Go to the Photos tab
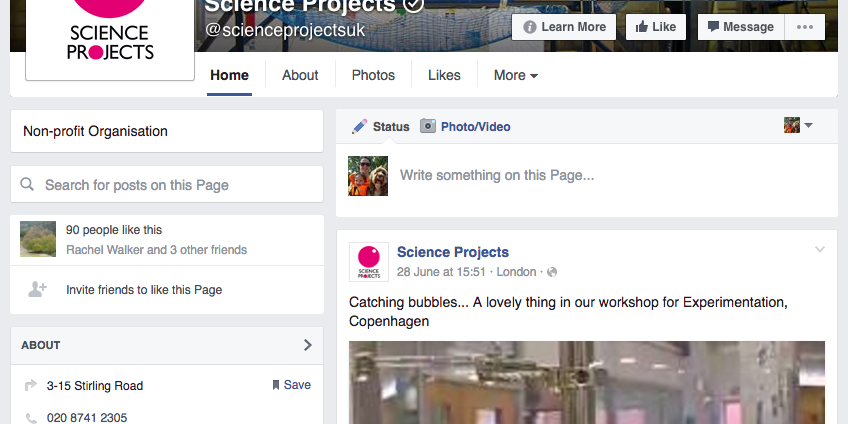848x424 pixels. (373, 75)
